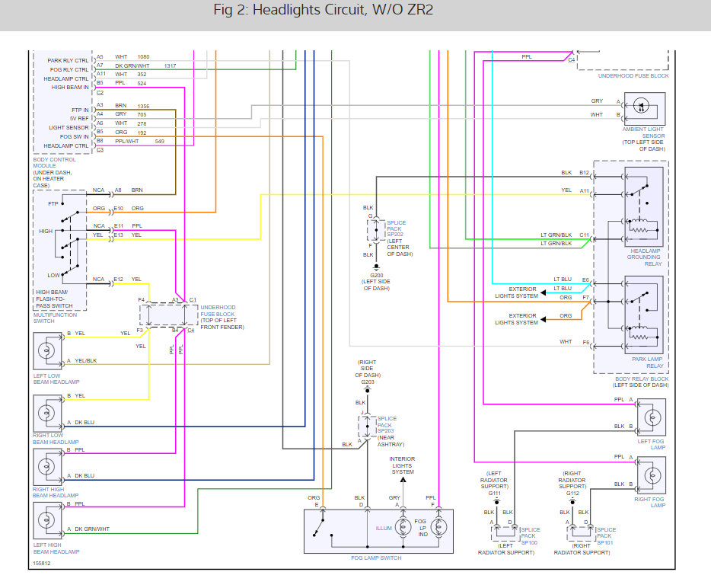
Task: Click the 'FOG SW IN' pin label
Action: click(75, 136)
